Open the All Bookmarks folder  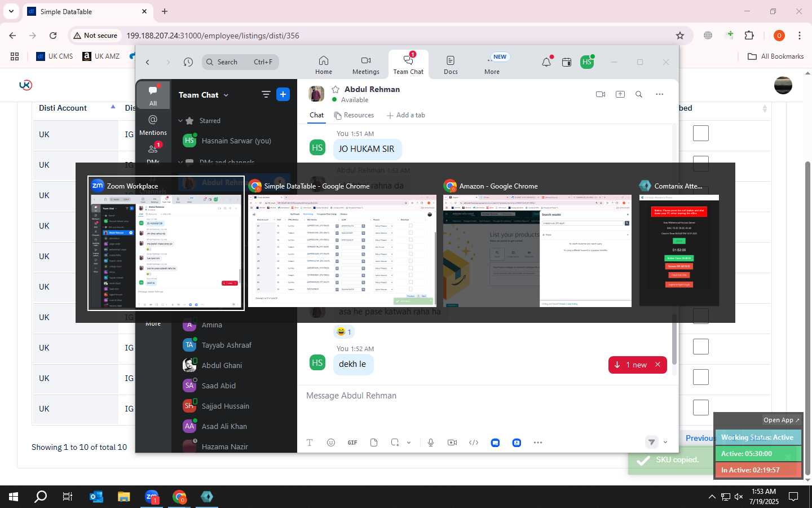point(775,56)
